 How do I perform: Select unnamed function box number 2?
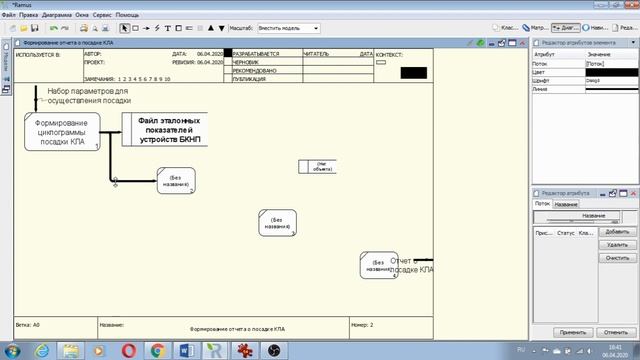coord(176,181)
